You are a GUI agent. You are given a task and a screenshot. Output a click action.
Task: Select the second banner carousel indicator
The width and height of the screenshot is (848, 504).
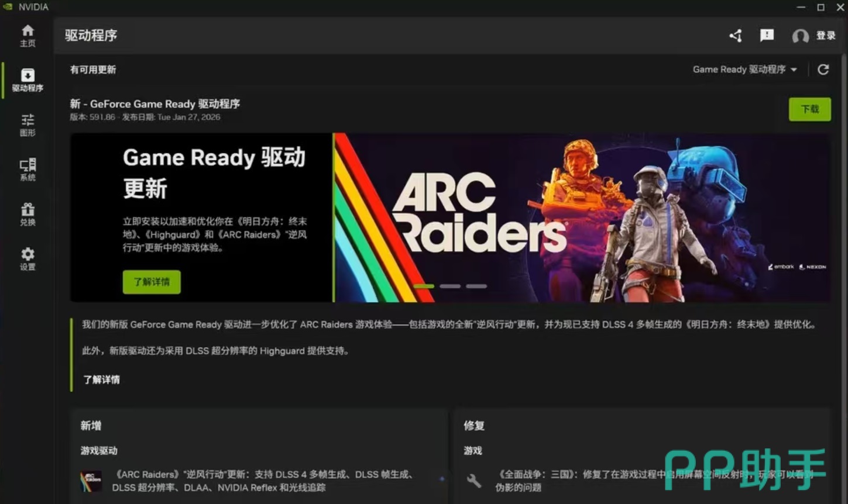(x=450, y=286)
